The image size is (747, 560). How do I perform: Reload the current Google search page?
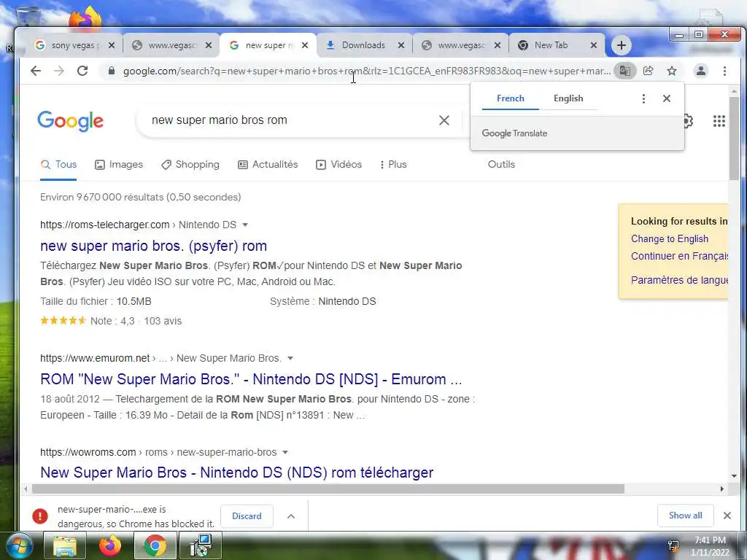[x=82, y=71]
